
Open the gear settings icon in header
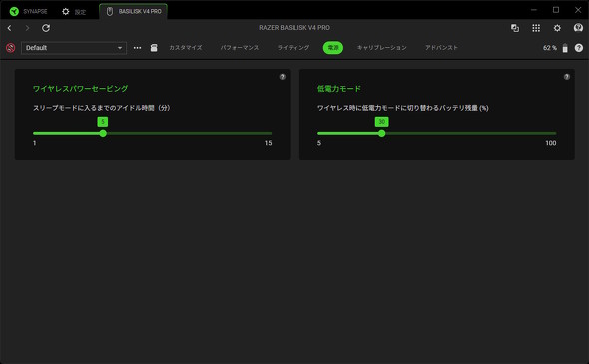557,28
